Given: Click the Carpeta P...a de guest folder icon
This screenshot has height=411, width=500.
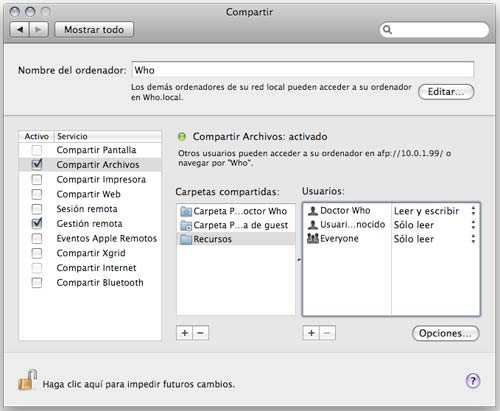Looking at the screenshot, I should (x=186, y=225).
